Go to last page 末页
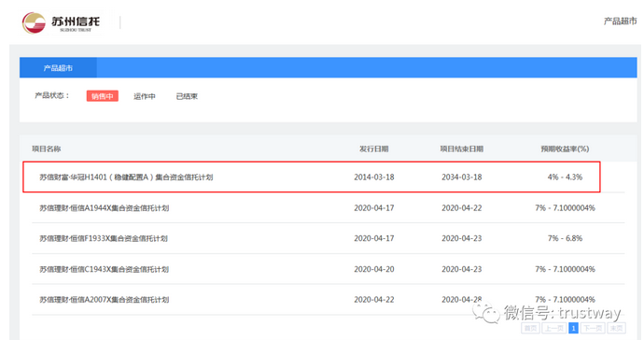 pyautogui.click(x=616, y=328)
